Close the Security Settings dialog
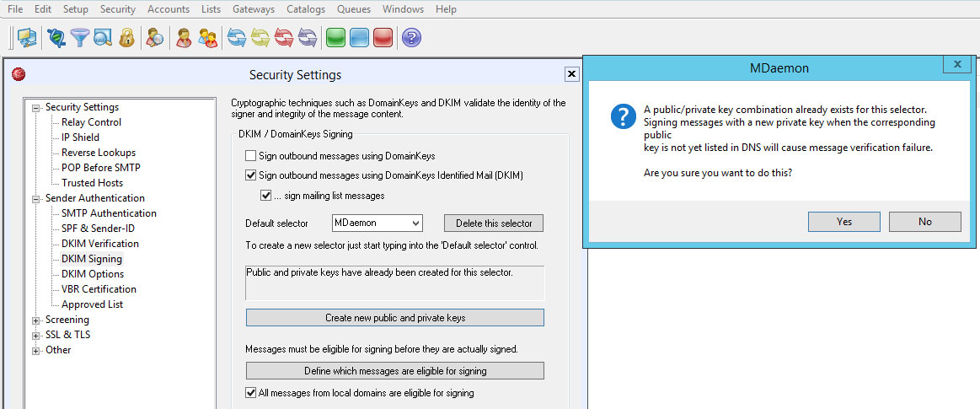The image size is (980, 409). (x=571, y=74)
